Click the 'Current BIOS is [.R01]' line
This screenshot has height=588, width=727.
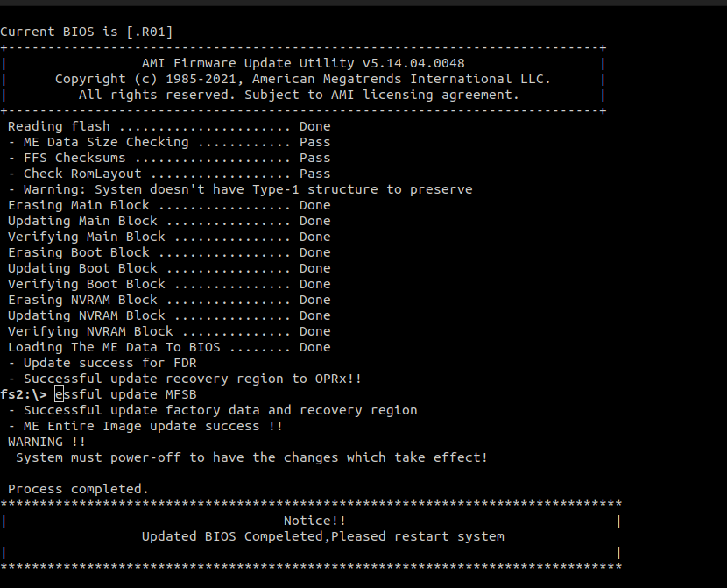pyautogui.click(x=87, y=32)
